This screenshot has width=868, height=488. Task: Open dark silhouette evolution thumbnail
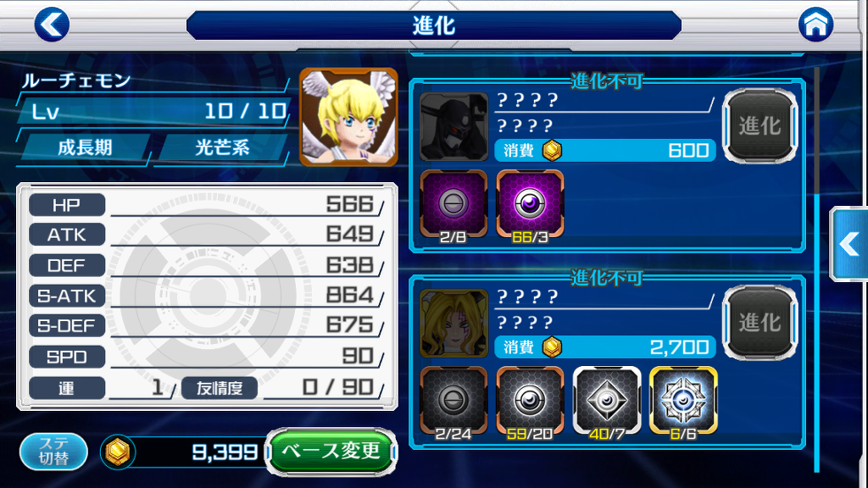(x=454, y=127)
